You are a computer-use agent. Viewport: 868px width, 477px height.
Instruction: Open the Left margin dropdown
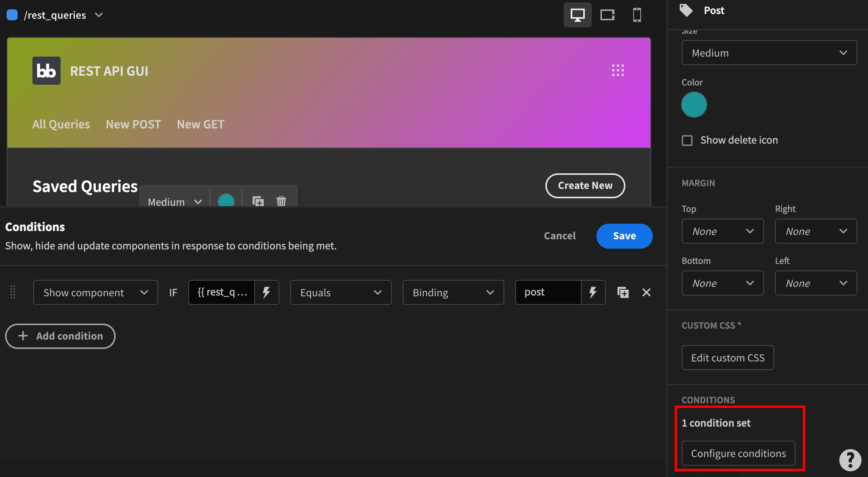tap(816, 283)
